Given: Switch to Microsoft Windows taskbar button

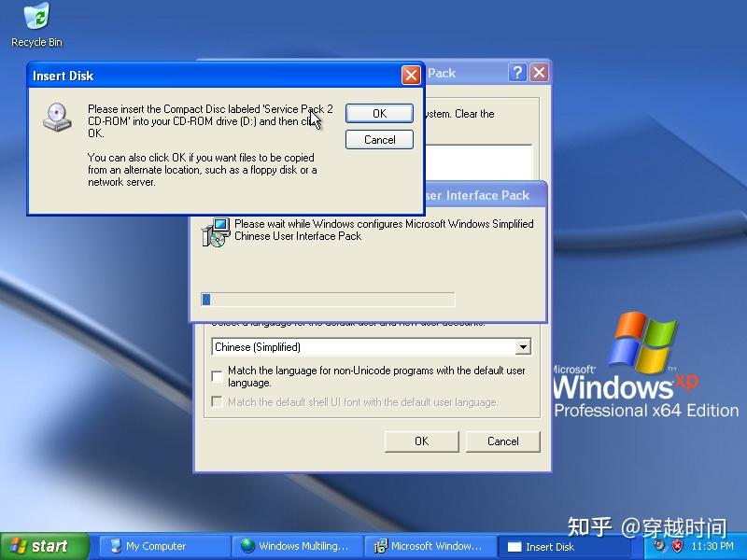Looking at the screenshot, I should pyautogui.click(x=430, y=546).
